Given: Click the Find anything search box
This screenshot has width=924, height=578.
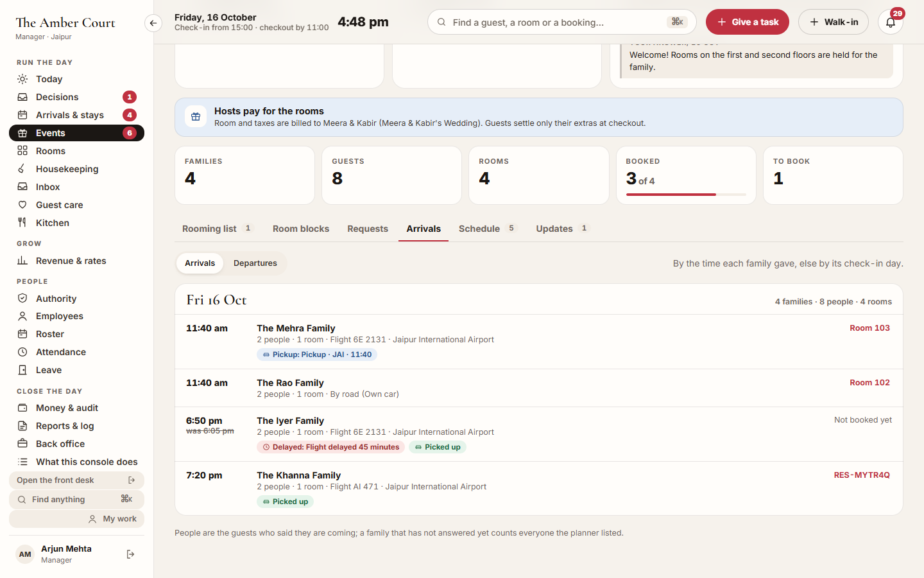Looking at the screenshot, I should [x=76, y=500].
